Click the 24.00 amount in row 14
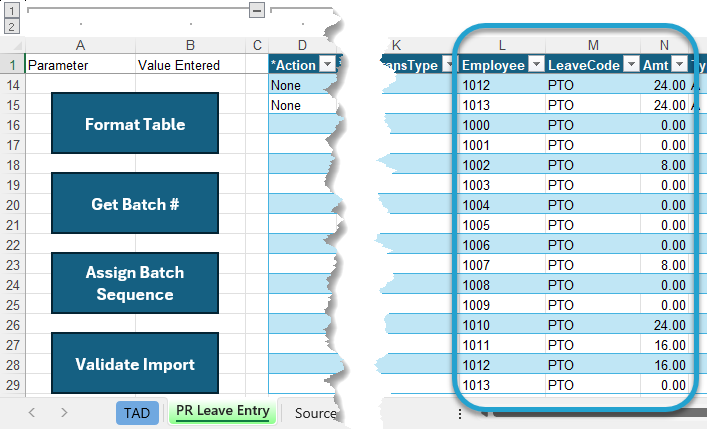The width and height of the screenshot is (707, 429). click(x=664, y=85)
